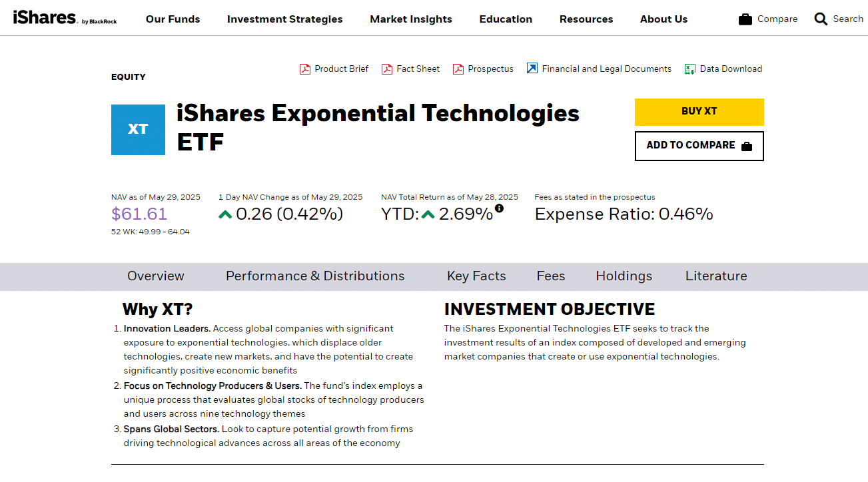Open the Our Funds menu
The image size is (868, 482).
tap(173, 19)
